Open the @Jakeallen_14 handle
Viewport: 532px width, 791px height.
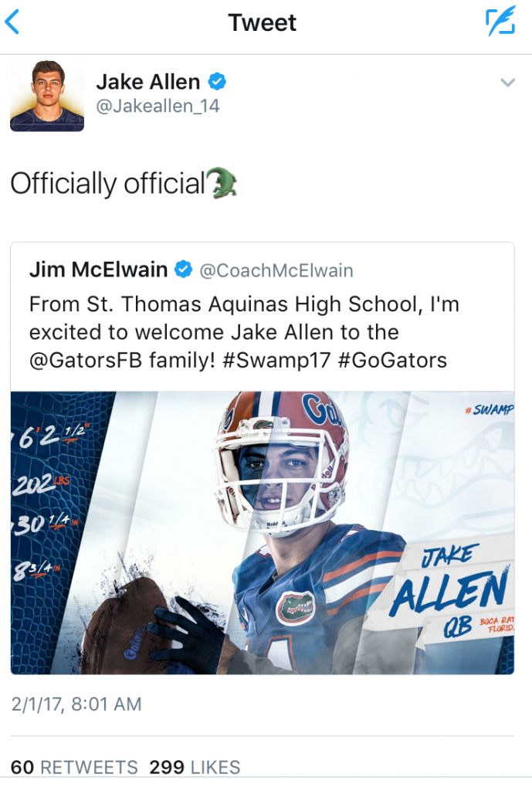pyautogui.click(x=158, y=107)
